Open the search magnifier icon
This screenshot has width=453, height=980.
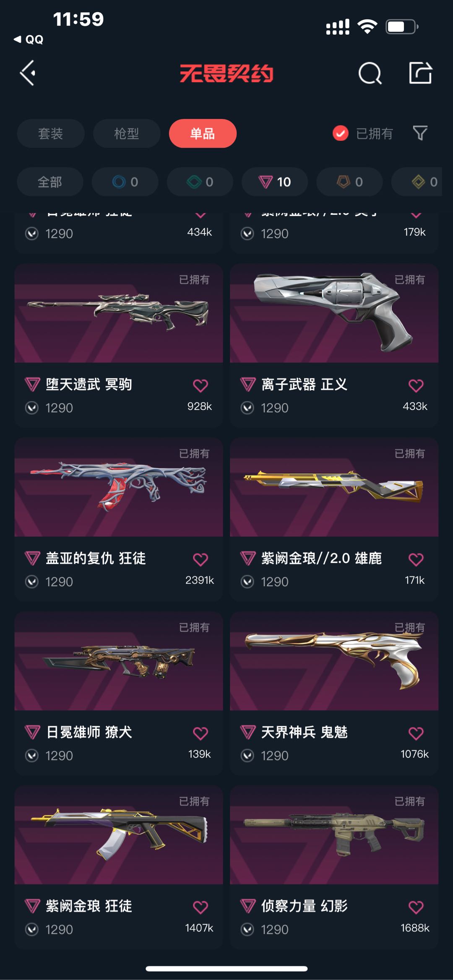[370, 73]
